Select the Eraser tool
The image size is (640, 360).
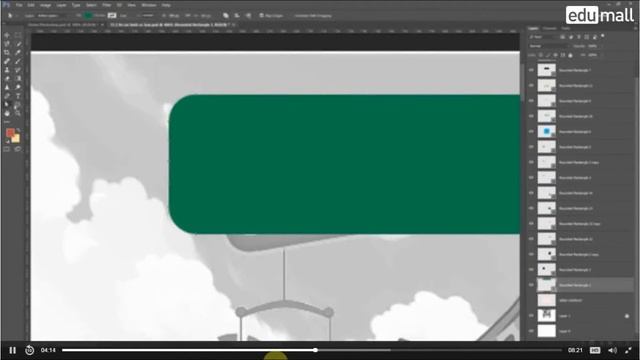[7, 78]
